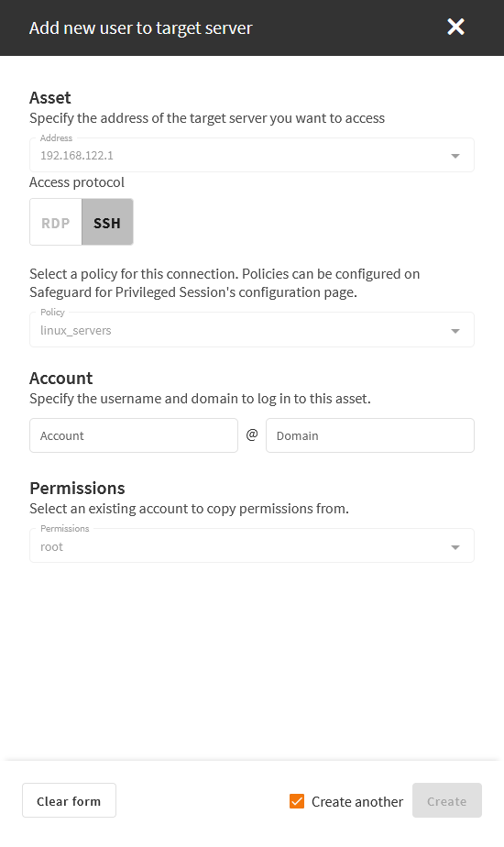This screenshot has height=847, width=504.
Task: Click the 192.168.122.1 address value
Action: click(77, 156)
